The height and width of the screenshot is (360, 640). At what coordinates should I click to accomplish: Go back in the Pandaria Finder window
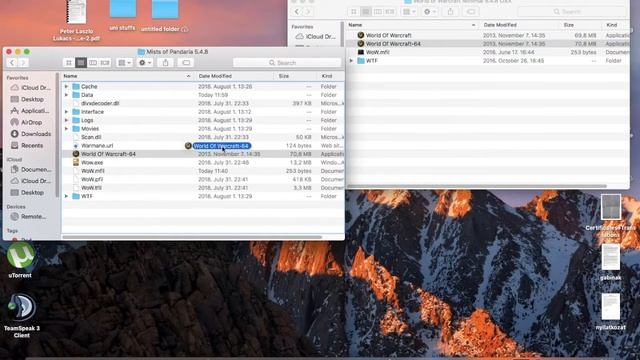(12, 62)
